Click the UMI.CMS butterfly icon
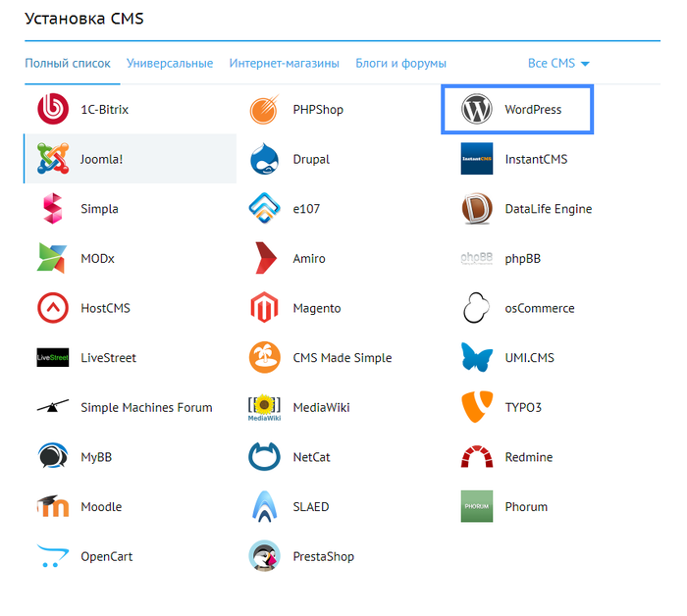 (x=477, y=358)
